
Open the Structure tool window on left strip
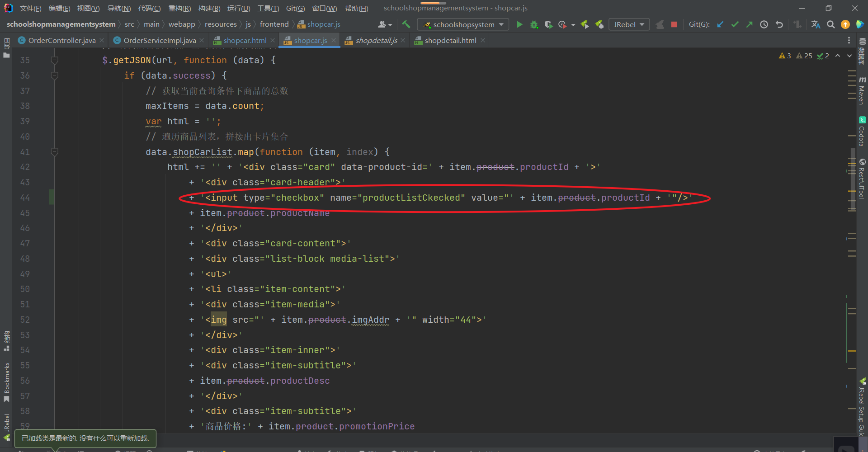tap(6, 341)
